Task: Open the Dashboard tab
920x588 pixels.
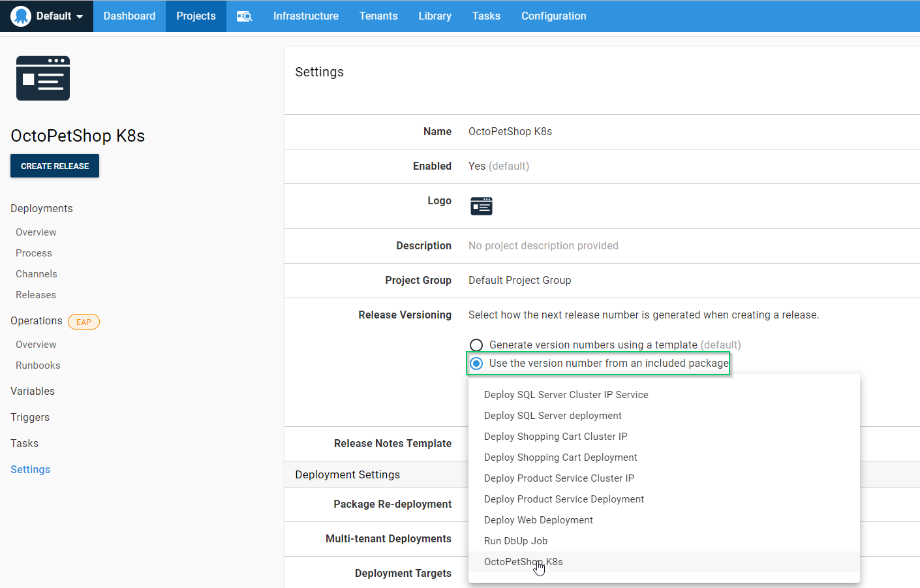Action: point(129,16)
